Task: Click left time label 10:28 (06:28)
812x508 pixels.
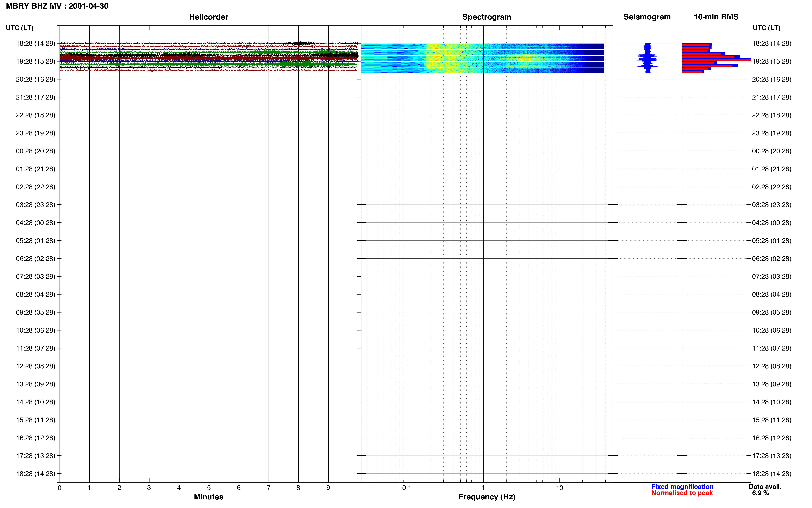Action: pyautogui.click(x=35, y=330)
